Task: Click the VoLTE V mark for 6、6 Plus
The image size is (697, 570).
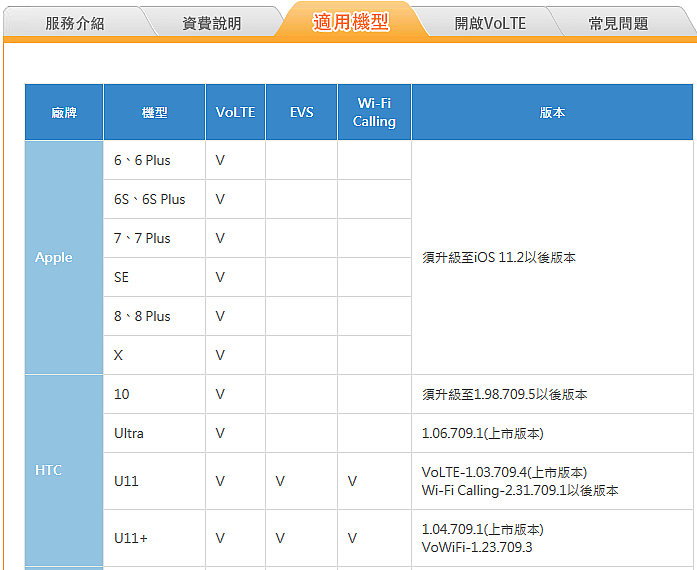Action: (x=220, y=161)
